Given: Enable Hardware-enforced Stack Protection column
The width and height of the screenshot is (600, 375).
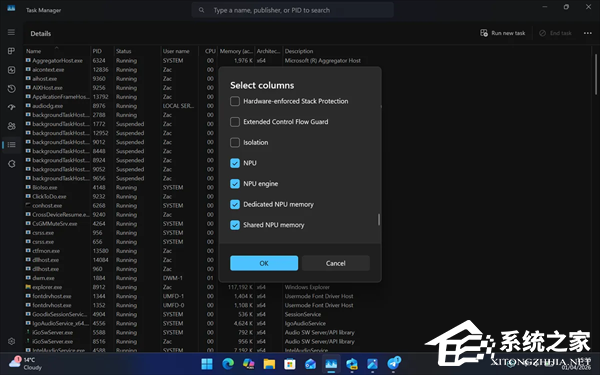Looking at the screenshot, I should [x=235, y=101].
